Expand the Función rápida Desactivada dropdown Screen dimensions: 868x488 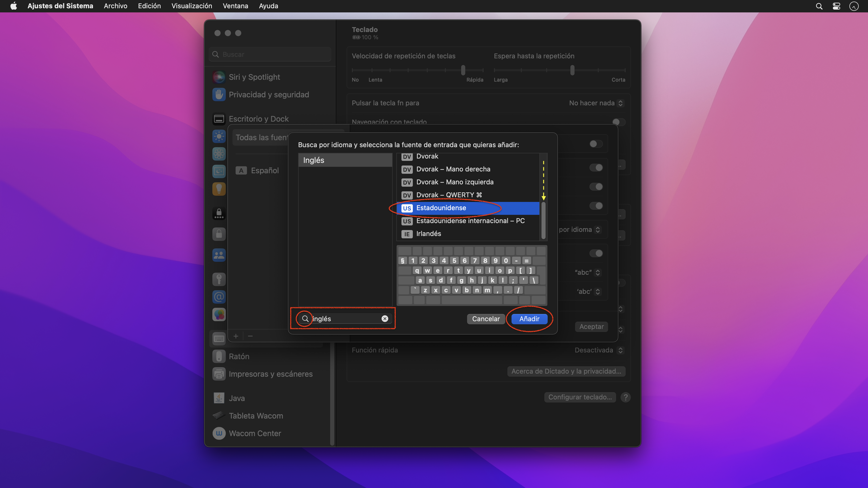pyautogui.click(x=599, y=350)
